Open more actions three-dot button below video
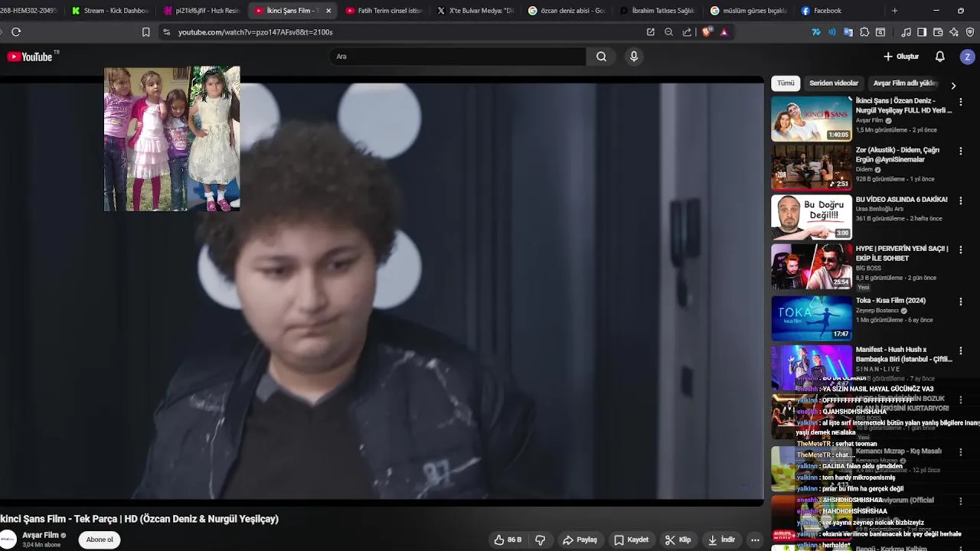 755,540
